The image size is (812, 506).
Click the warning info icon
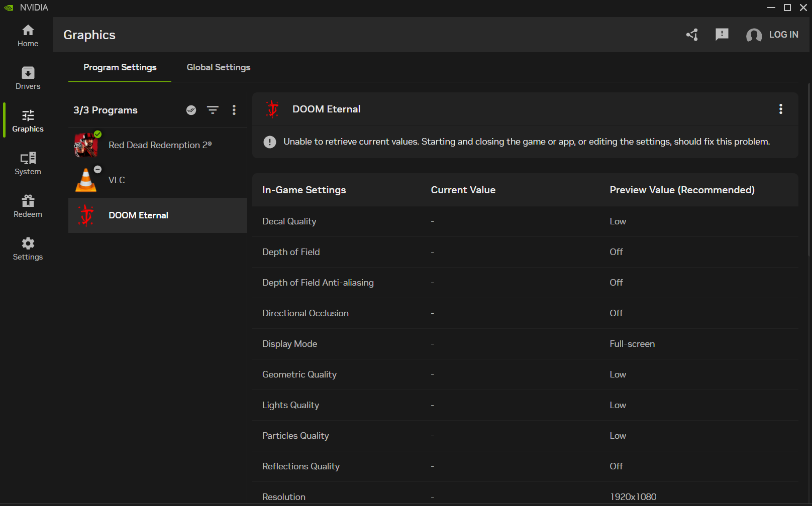tap(270, 142)
